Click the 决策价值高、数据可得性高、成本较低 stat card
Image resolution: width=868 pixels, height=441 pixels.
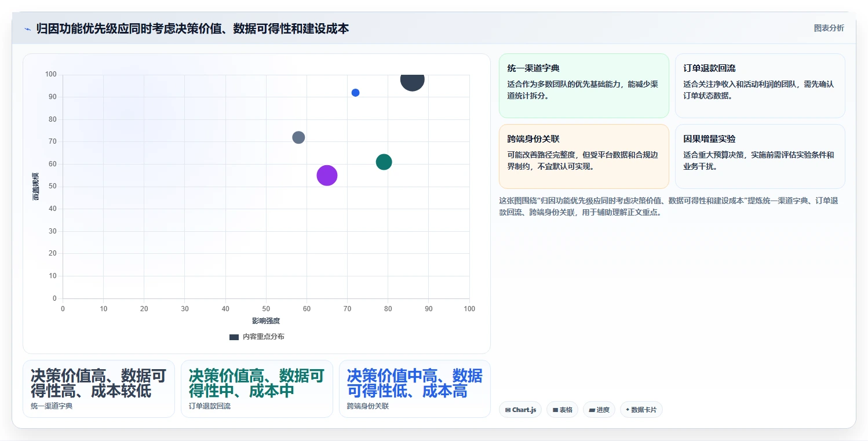[99, 389]
